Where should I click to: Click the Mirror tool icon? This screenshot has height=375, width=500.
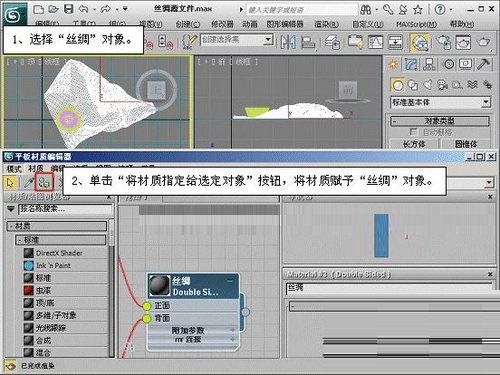[288, 42]
